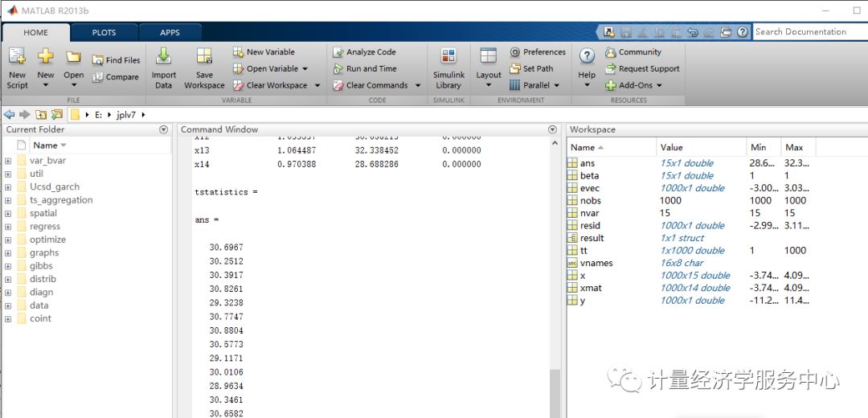Screen dimensions: 868x418
Task: Switch to the PLOTS tab
Action: [104, 33]
